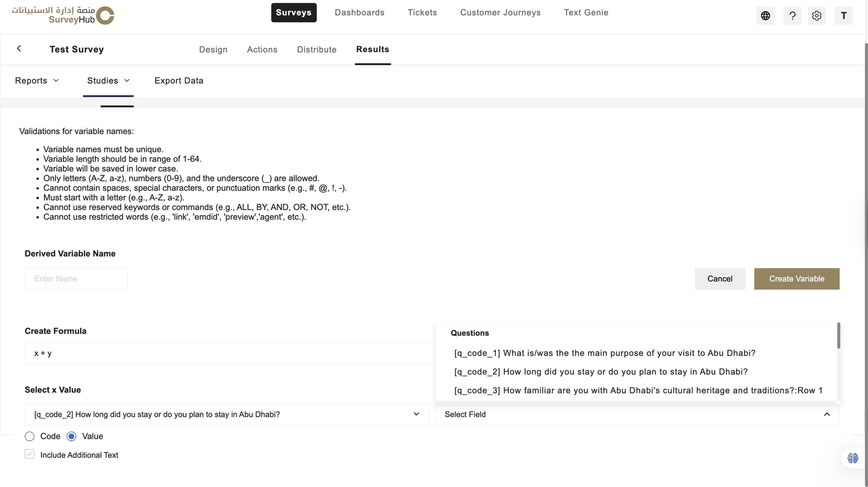Viewport: 868px width, 487px height.
Task: Open the language globe icon
Action: click(765, 16)
